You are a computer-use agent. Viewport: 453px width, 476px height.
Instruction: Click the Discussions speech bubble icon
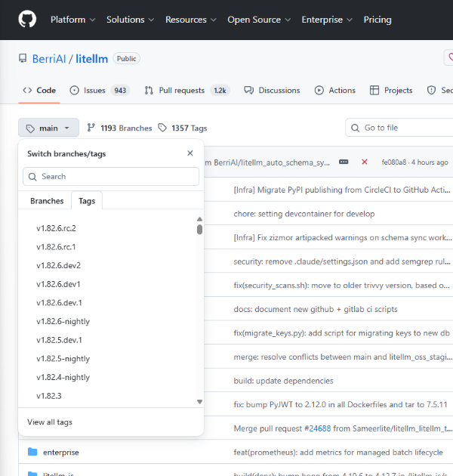click(249, 91)
